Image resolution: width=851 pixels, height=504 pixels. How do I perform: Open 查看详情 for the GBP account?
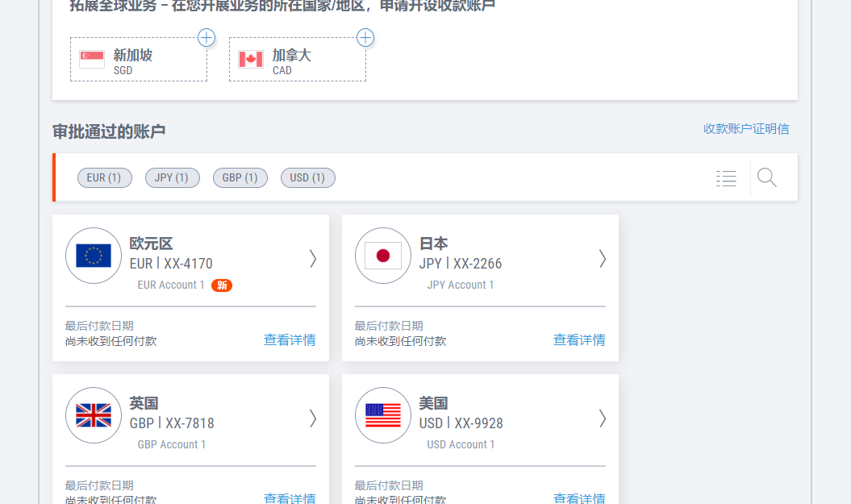coord(290,498)
